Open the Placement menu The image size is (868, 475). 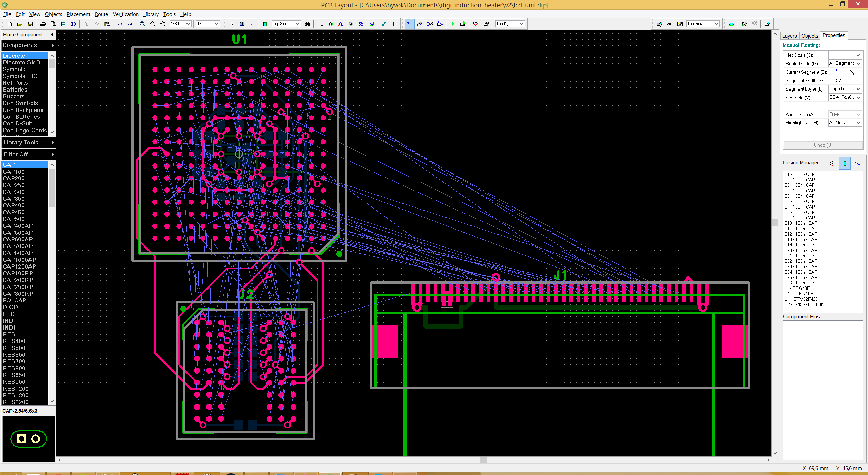[x=78, y=14]
